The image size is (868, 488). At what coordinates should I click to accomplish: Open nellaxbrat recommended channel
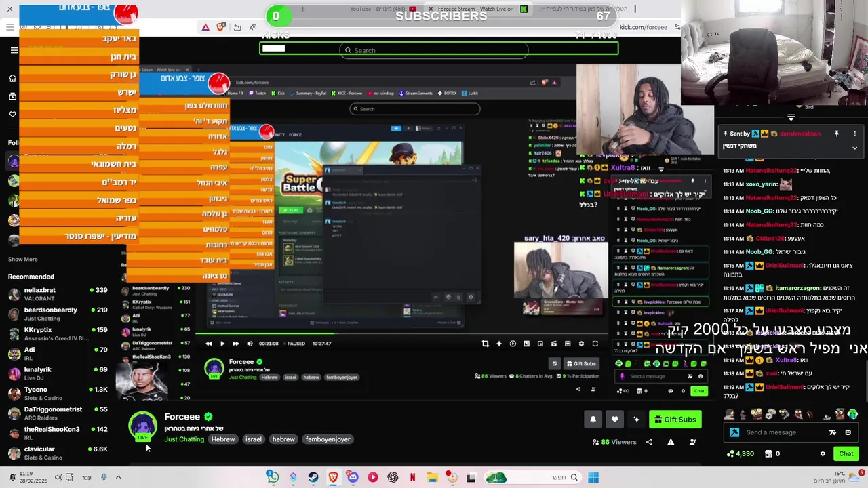pos(58,294)
